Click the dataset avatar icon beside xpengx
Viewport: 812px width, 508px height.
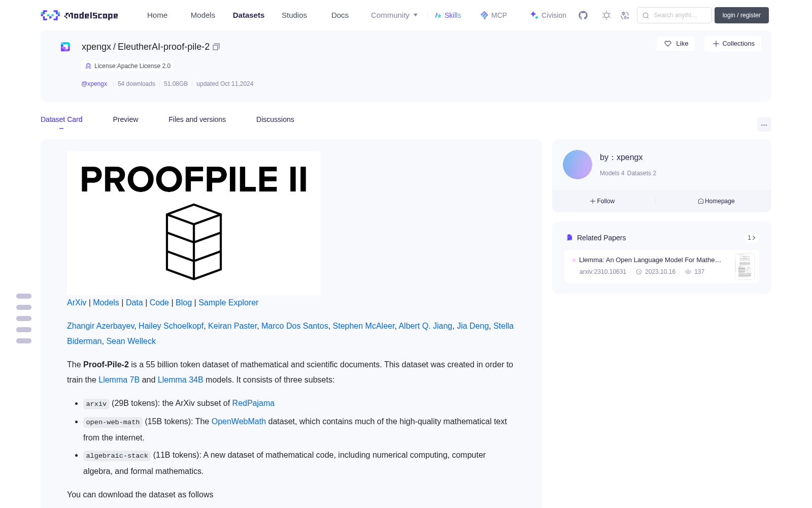click(65, 47)
